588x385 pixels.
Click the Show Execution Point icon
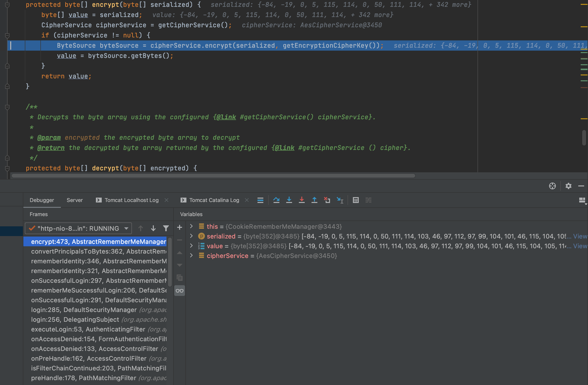pyautogui.click(x=260, y=200)
